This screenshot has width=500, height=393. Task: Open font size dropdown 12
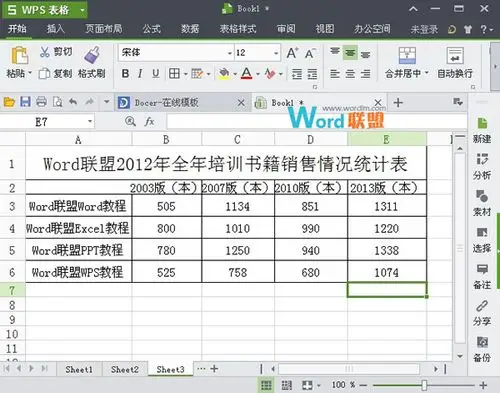click(276, 53)
